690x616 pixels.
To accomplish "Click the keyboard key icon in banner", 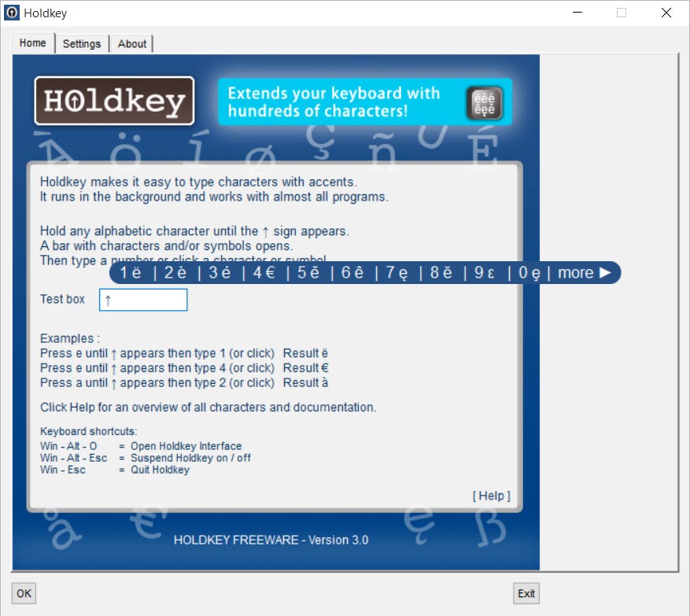I will (484, 103).
